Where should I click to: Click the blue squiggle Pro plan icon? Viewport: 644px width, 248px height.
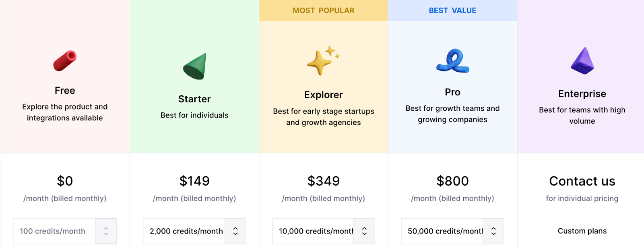[453, 61]
